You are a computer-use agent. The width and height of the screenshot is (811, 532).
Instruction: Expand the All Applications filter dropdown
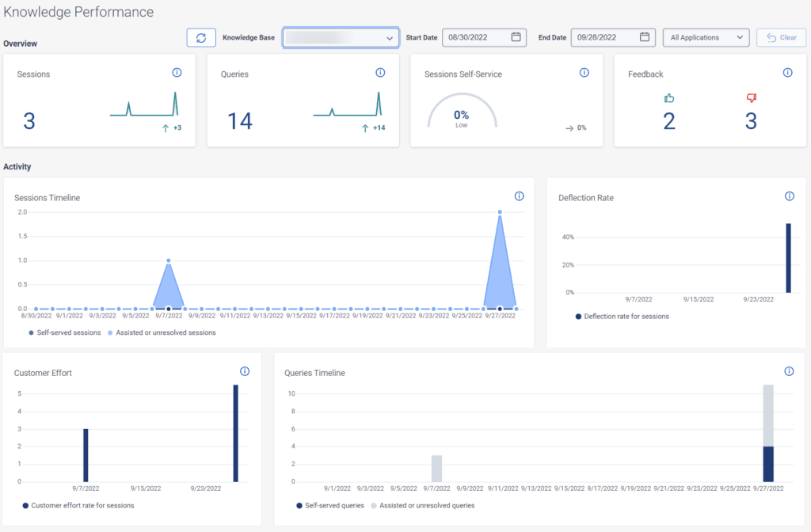(x=706, y=37)
